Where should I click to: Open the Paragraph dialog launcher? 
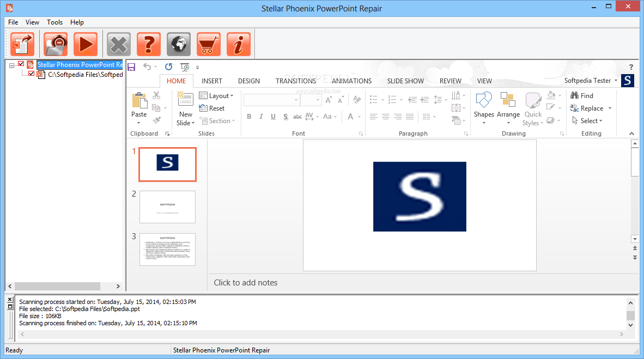point(466,133)
